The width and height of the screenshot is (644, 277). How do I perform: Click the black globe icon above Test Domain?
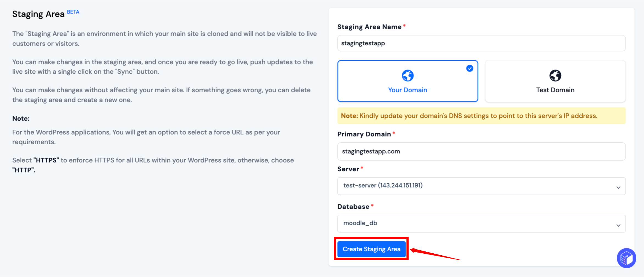tap(555, 76)
